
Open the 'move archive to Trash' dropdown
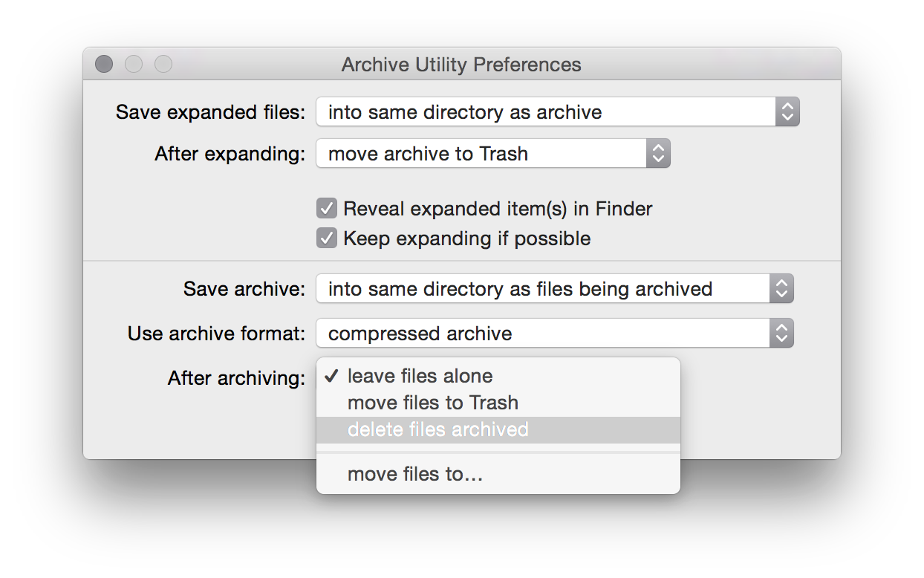(x=493, y=154)
